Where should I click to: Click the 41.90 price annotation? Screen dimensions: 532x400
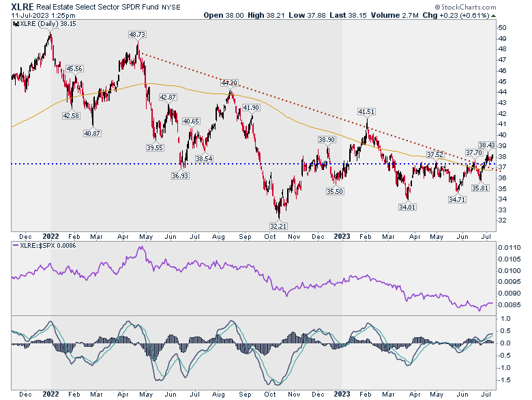tap(251, 108)
